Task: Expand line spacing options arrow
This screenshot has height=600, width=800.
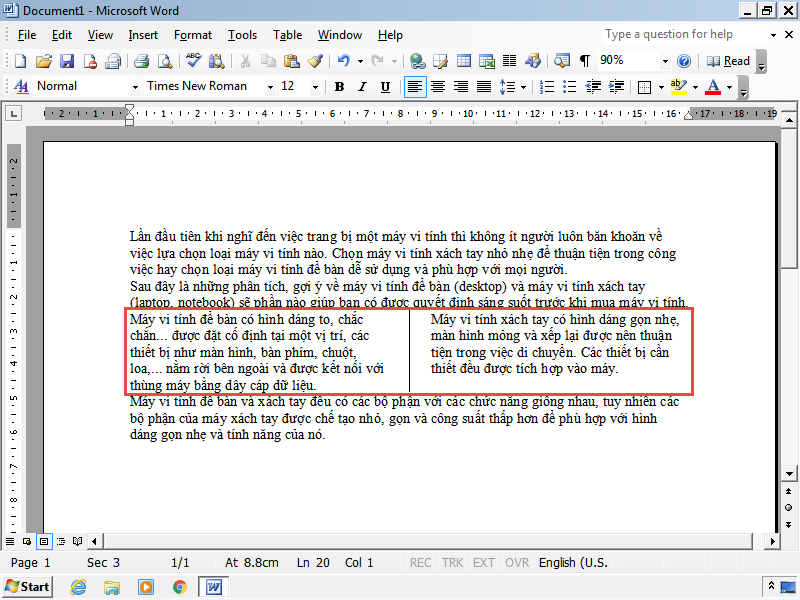Action: click(523, 87)
